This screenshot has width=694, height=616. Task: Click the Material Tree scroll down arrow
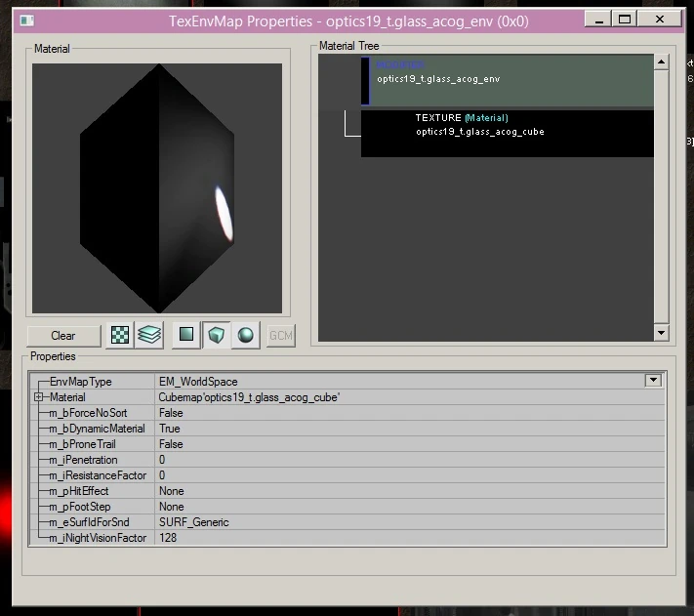(661, 333)
